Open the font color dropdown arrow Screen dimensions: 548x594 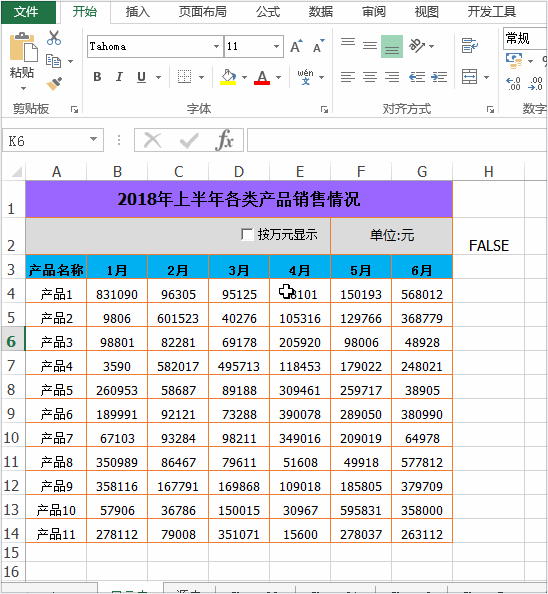coord(278,77)
